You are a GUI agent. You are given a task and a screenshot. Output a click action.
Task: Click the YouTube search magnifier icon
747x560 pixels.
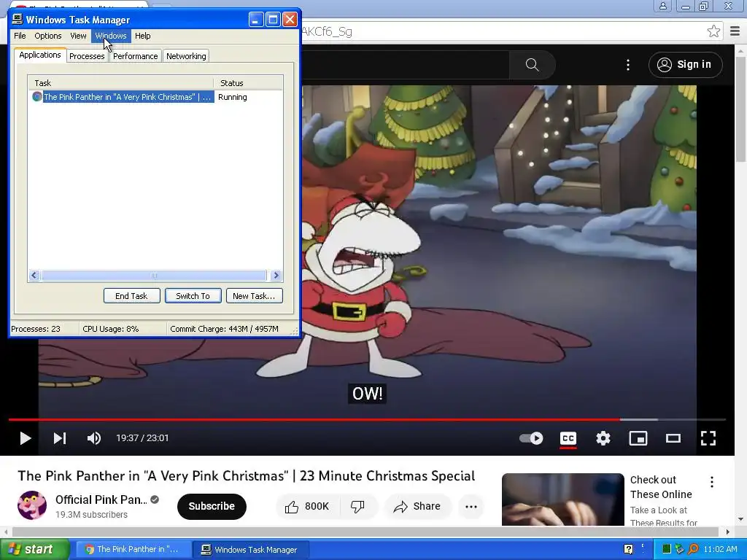click(532, 64)
